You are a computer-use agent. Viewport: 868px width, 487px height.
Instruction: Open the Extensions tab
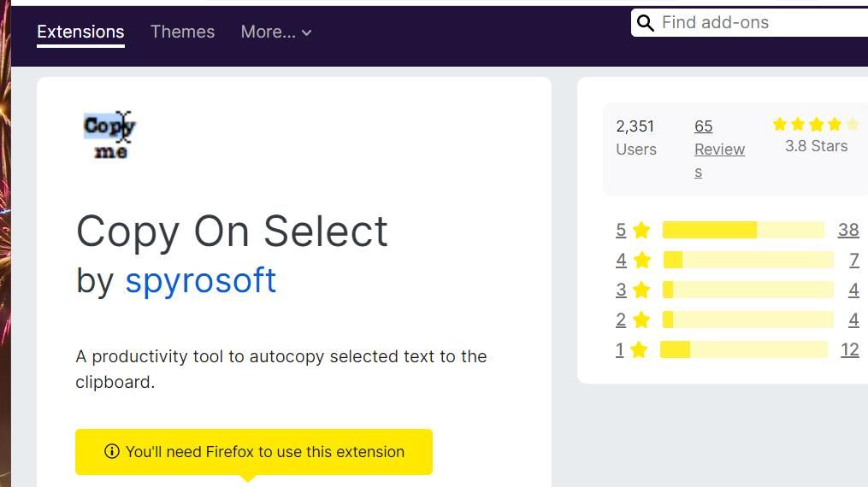point(80,32)
